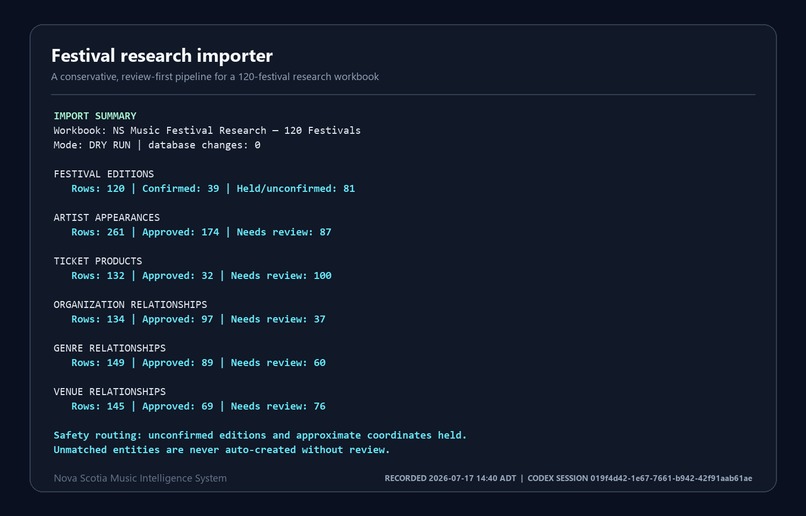Click the 'Unmatched entities are never auto-created' line
This screenshot has height=516, width=806.
[222, 449]
